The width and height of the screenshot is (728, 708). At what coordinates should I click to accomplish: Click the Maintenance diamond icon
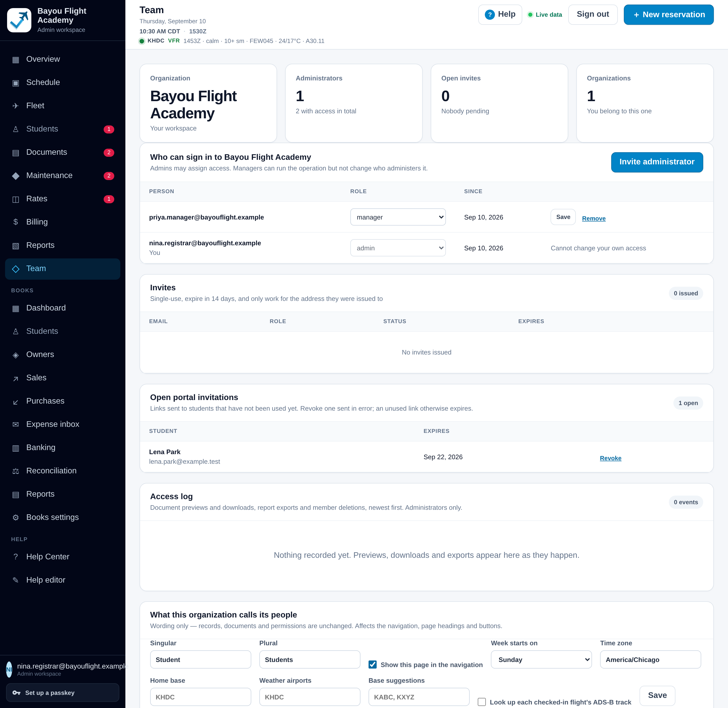click(16, 176)
